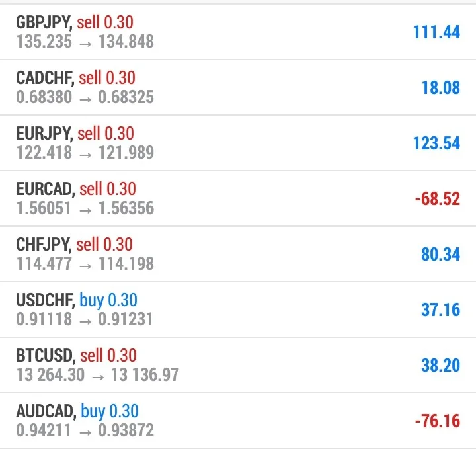Tap the BTCUSD price 13 264.30 to 13 136.97
This screenshot has width=476, height=449.
97,375
